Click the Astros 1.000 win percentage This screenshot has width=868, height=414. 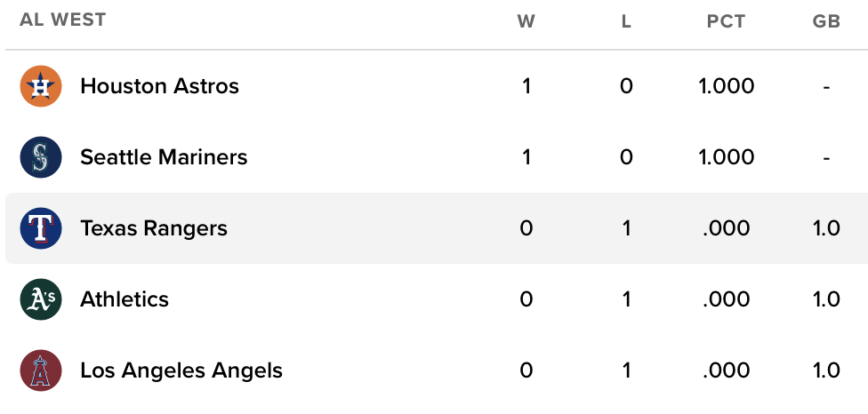pyautogui.click(x=726, y=86)
